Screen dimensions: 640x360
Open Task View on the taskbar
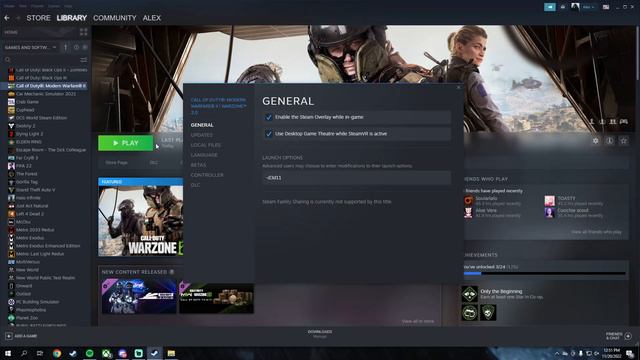pos(40,353)
